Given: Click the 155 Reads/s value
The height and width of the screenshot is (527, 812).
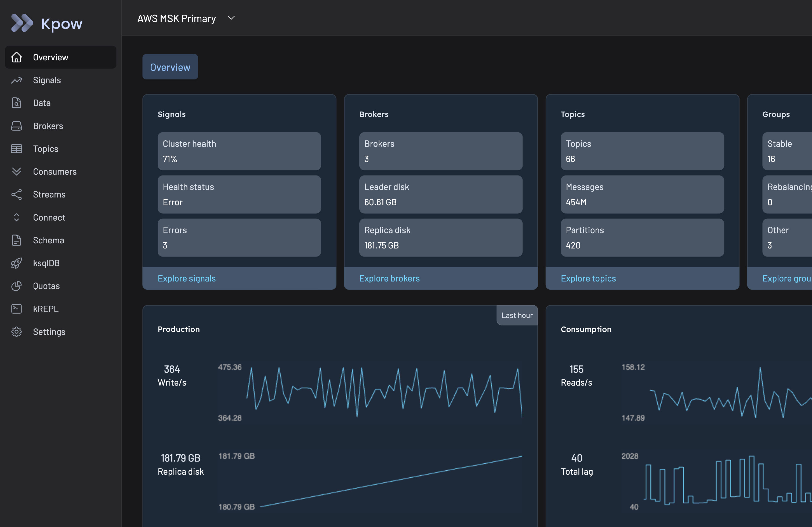Looking at the screenshot, I should click(576, 369).
